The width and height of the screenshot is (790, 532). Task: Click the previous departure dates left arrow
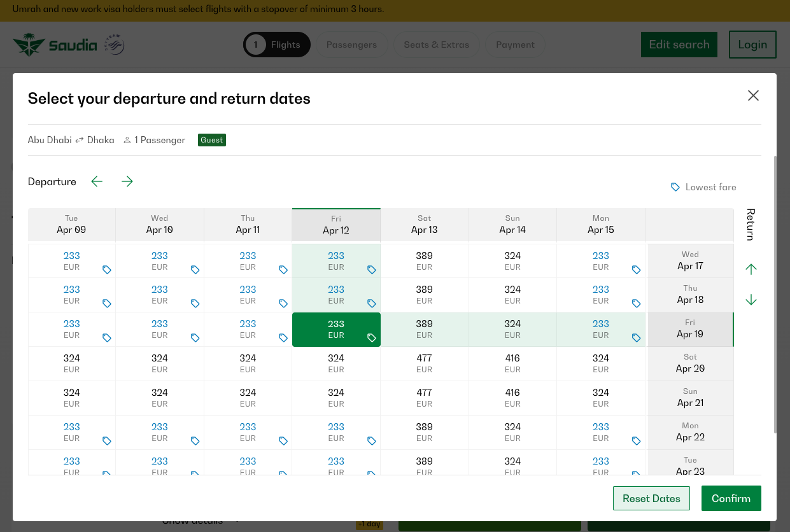[97, 181]
